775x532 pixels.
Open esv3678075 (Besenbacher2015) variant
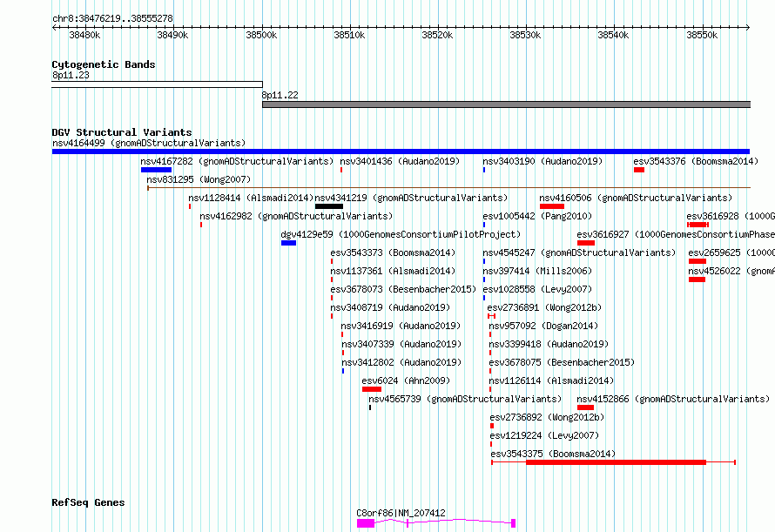(x=562, y=362)
